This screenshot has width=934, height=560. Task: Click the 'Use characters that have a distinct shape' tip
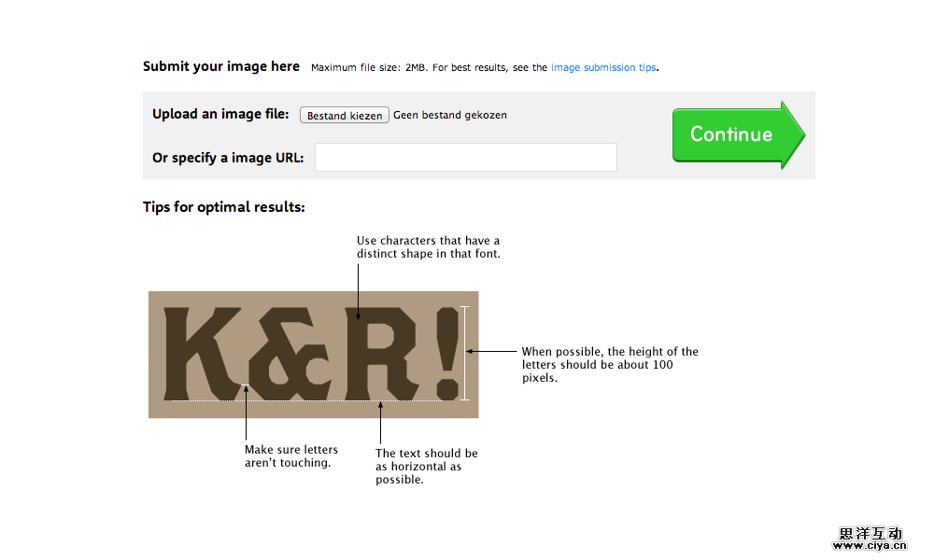click(x=428, y=247)
